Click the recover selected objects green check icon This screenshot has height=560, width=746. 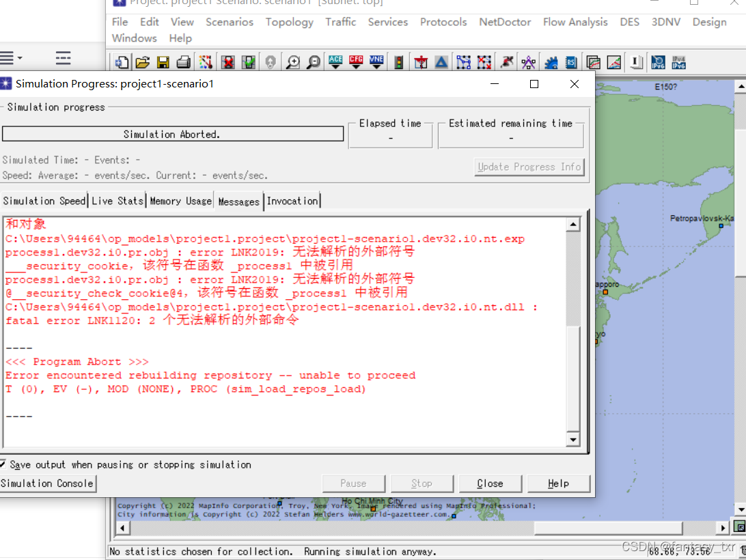click(x=249, y=62)
